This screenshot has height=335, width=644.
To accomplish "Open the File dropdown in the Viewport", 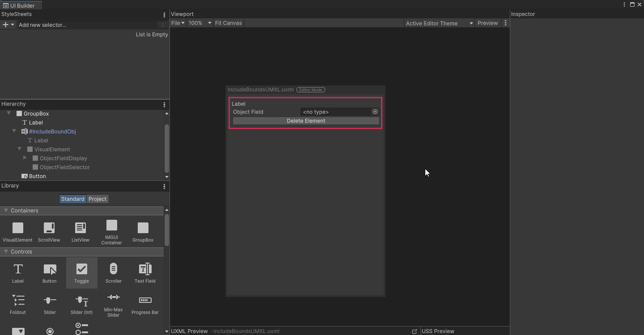I will 178,23.
